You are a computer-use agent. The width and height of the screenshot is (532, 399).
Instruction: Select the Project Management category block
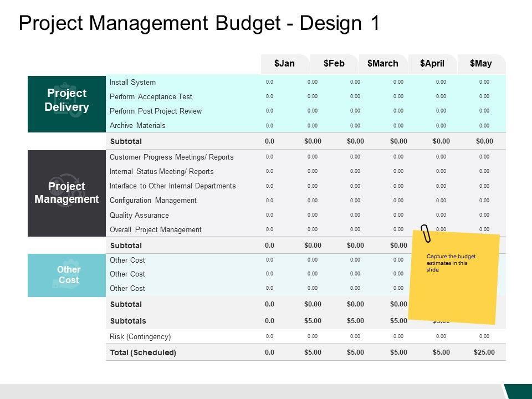tap(67, 193)
